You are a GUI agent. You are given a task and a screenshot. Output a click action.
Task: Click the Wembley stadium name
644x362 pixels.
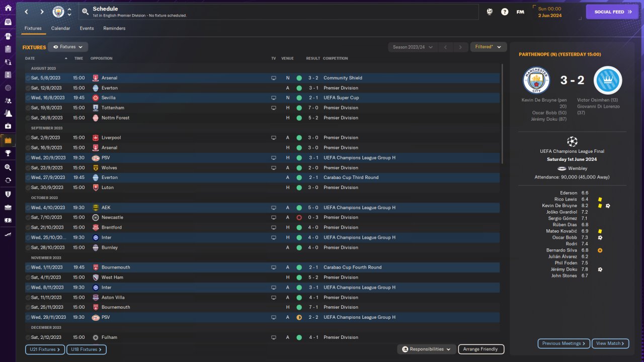coord(578,168)
